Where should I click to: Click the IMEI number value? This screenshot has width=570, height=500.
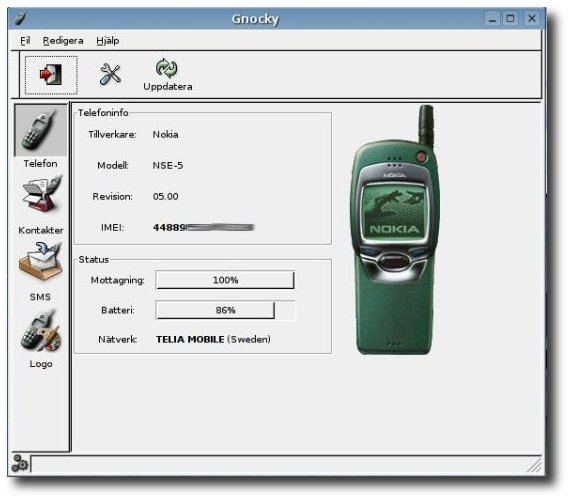(x=204, y=228)
